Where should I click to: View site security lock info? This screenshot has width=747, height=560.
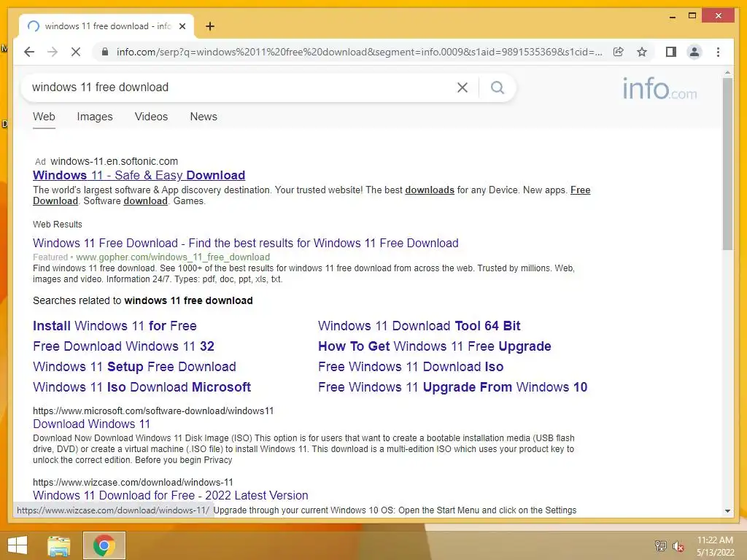pyautogui.click(x=105, y=52)
